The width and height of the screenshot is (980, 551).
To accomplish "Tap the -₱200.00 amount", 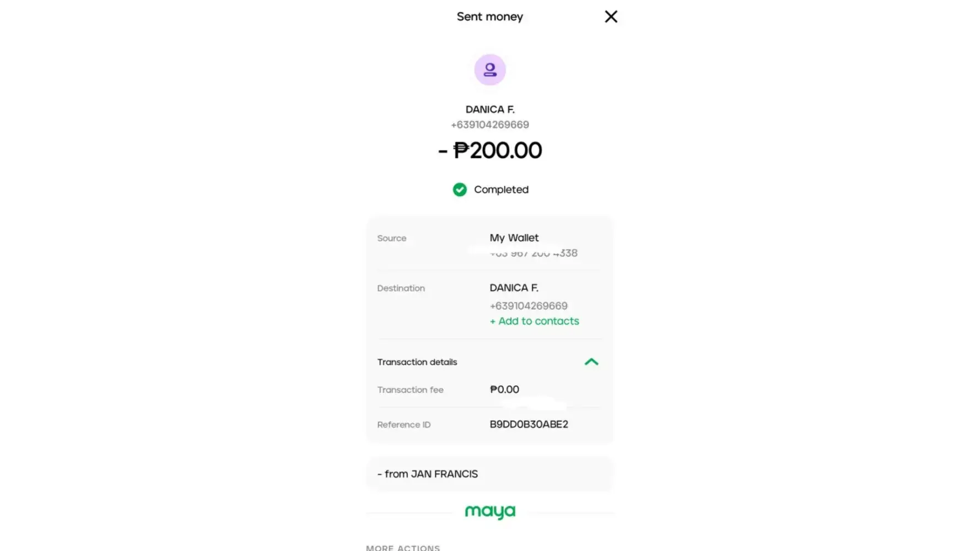I will point(490,150).
